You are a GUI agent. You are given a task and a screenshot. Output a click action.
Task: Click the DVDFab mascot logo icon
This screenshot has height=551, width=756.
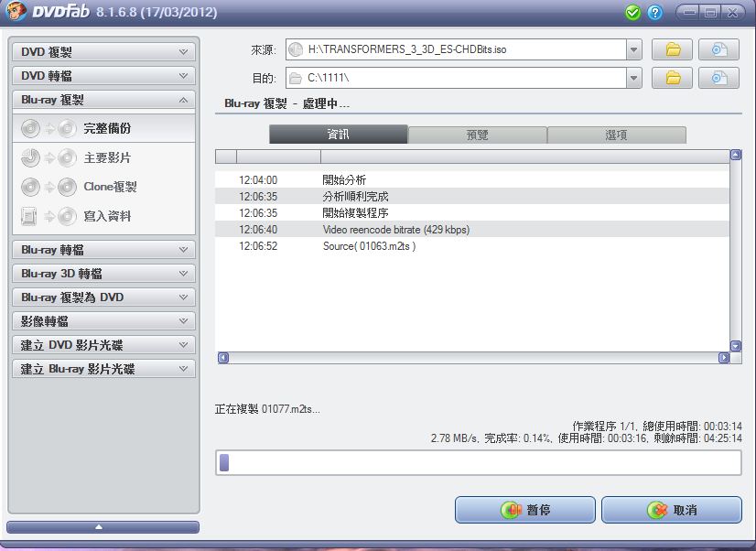[x=16, y=11]
